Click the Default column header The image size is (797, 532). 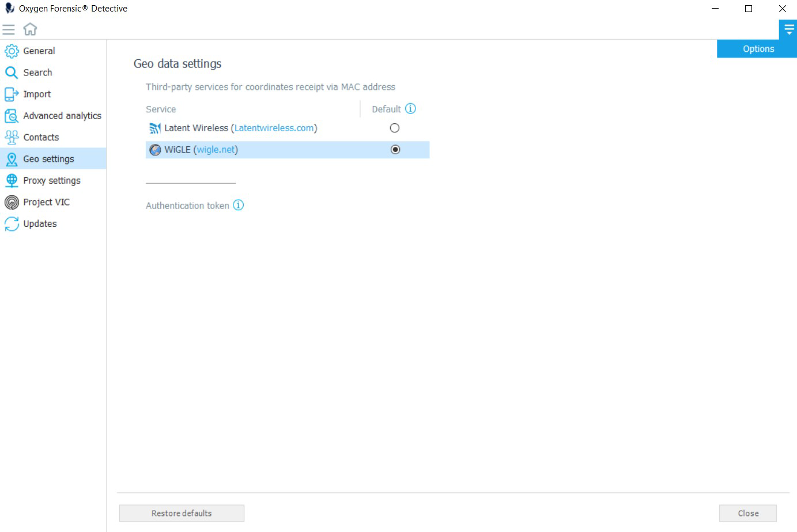386,109
